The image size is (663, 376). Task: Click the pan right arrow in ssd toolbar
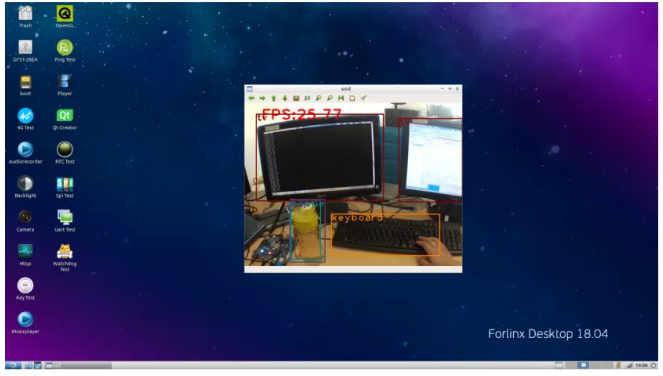(263, 98)
